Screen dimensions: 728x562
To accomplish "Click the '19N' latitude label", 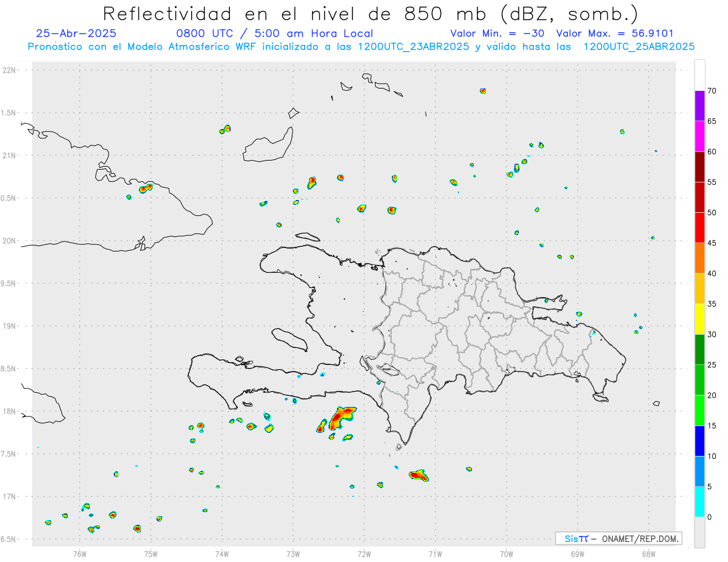I will [10, 326].
